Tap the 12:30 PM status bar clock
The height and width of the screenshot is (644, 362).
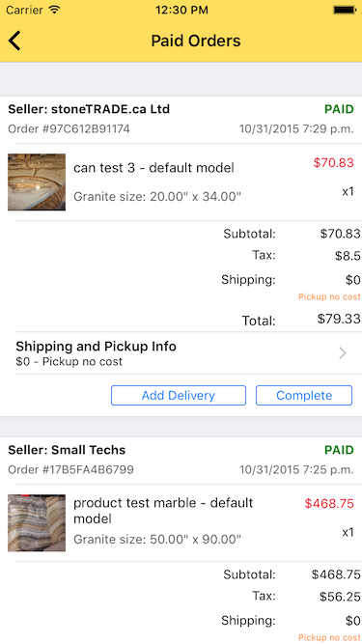(181, 10)
